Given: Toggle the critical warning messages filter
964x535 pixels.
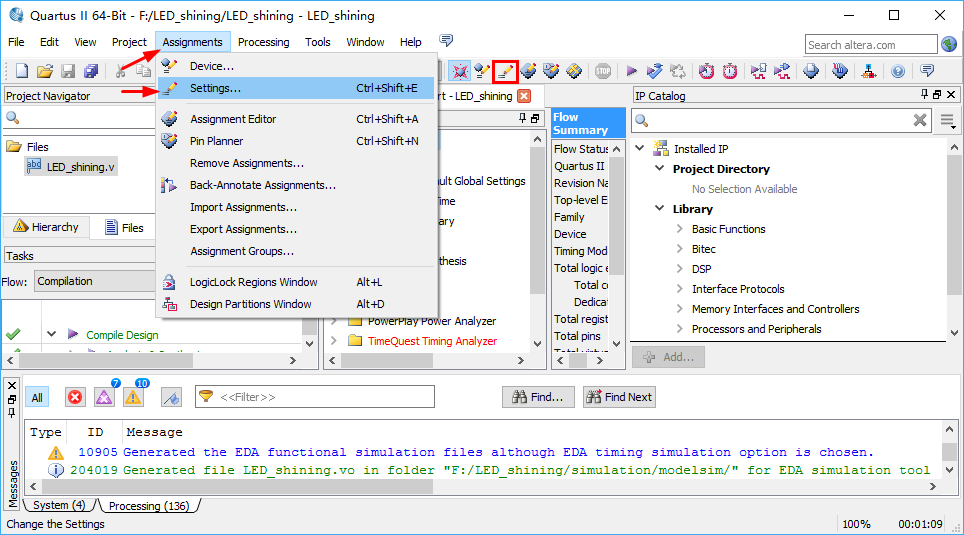Looking at the screenshot, I should point(105,397).
